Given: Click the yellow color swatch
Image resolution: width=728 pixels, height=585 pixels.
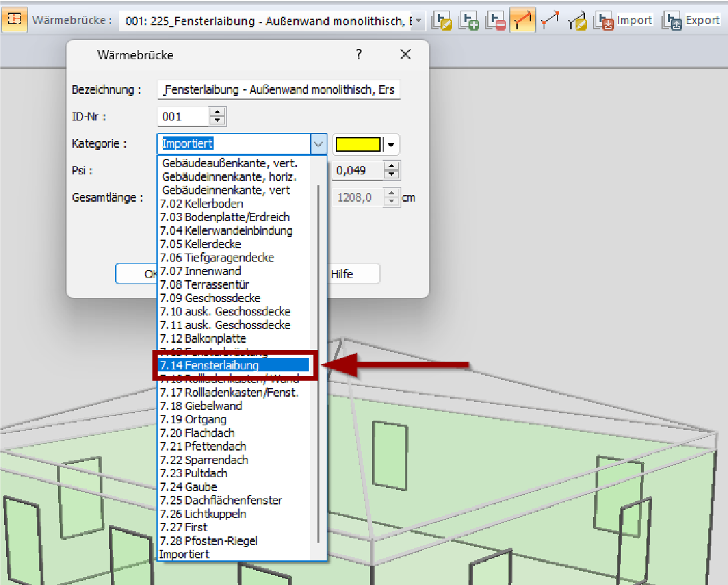Looking at the screenshot, I should (x=359, y=144).
